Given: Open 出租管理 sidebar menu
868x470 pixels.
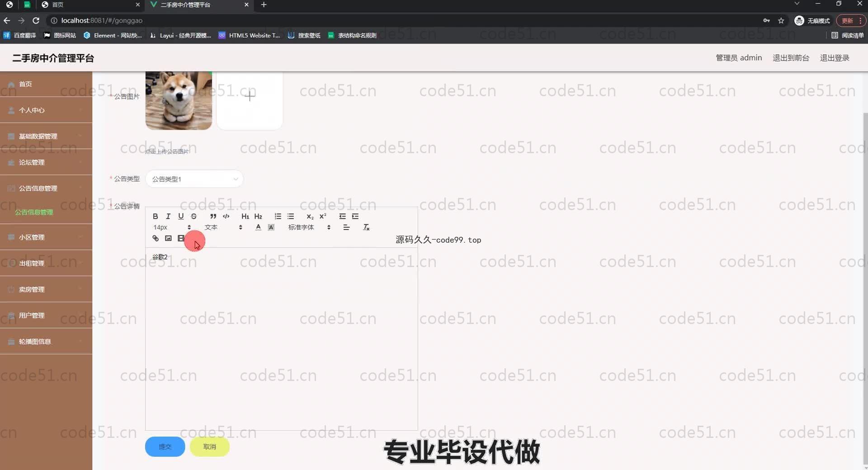Looking at the screenshot, I should coord(46,263).
